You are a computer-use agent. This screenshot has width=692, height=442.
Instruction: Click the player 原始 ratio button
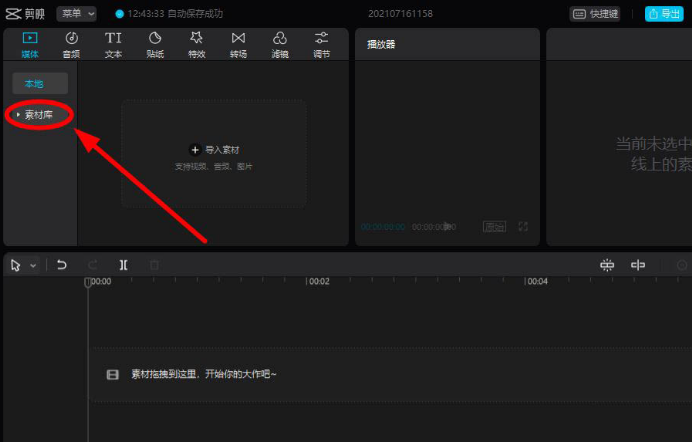494,227
